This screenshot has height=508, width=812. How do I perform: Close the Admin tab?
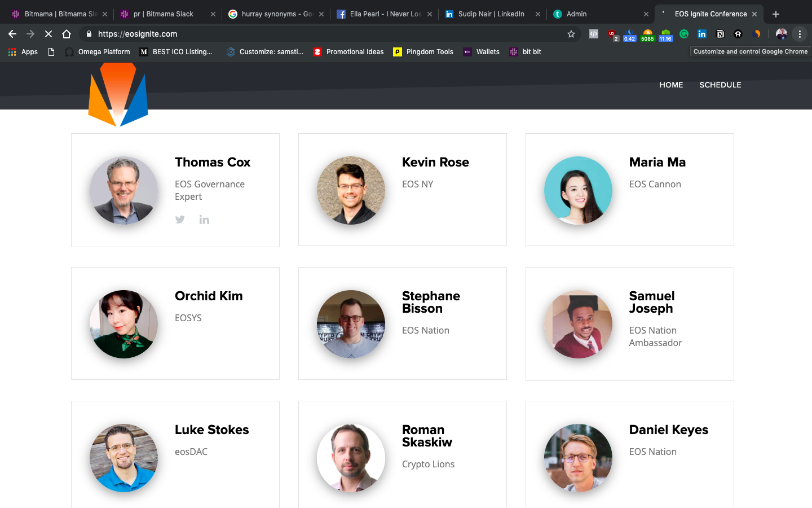point(646,14)
